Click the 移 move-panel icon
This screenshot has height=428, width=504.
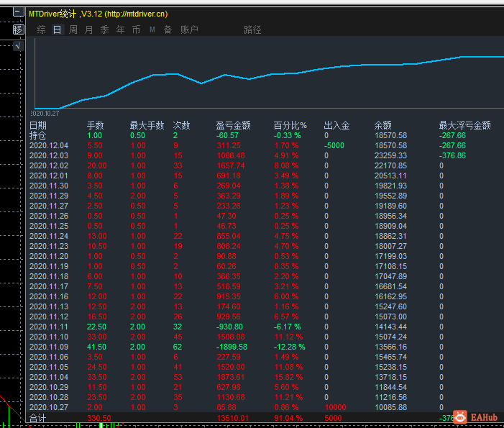[18, 29]
